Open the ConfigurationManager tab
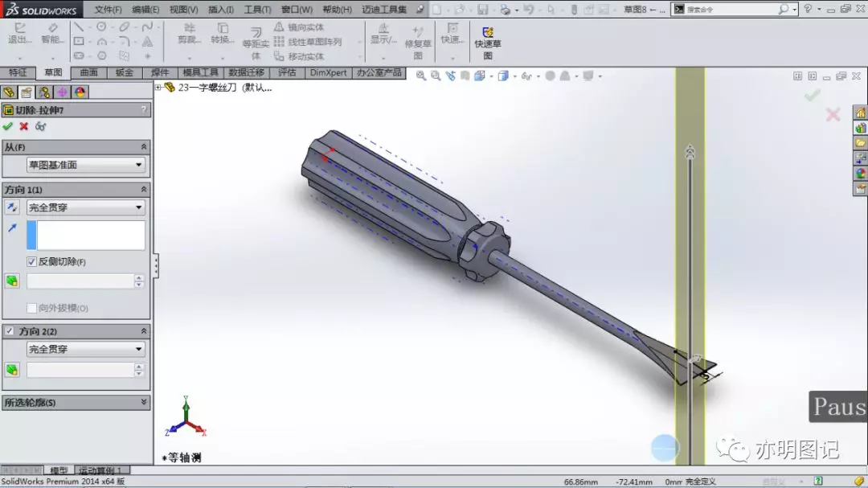Screen dimensions: 868x488 [44, 92]
